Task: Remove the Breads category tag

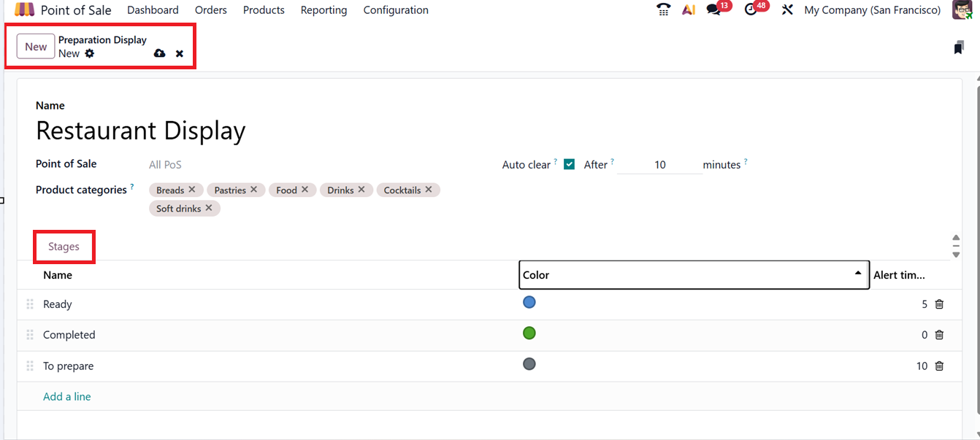Action: tap(191, 190)
